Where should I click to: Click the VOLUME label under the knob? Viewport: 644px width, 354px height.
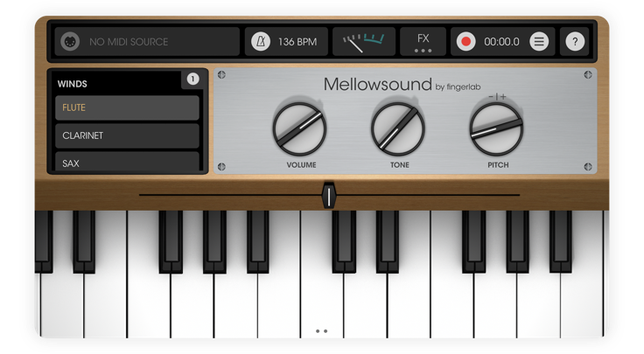pos(302,165)
